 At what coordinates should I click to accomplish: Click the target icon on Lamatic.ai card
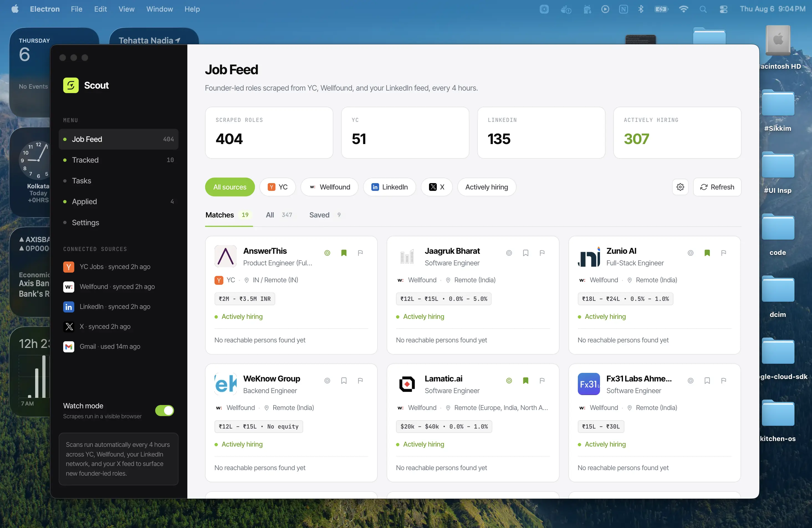509,380
